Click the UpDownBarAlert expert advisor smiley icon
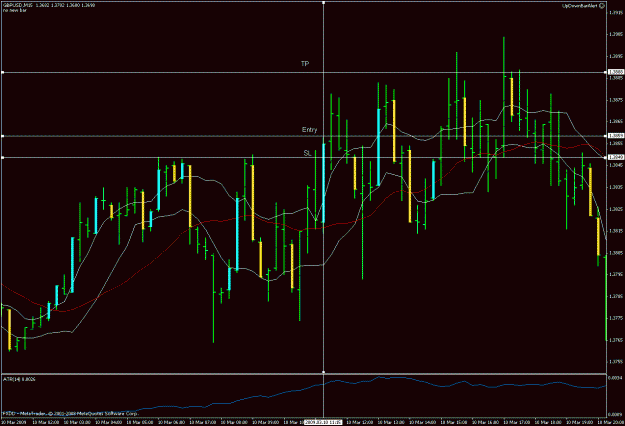625x426 pixels. tap(602, 6)
